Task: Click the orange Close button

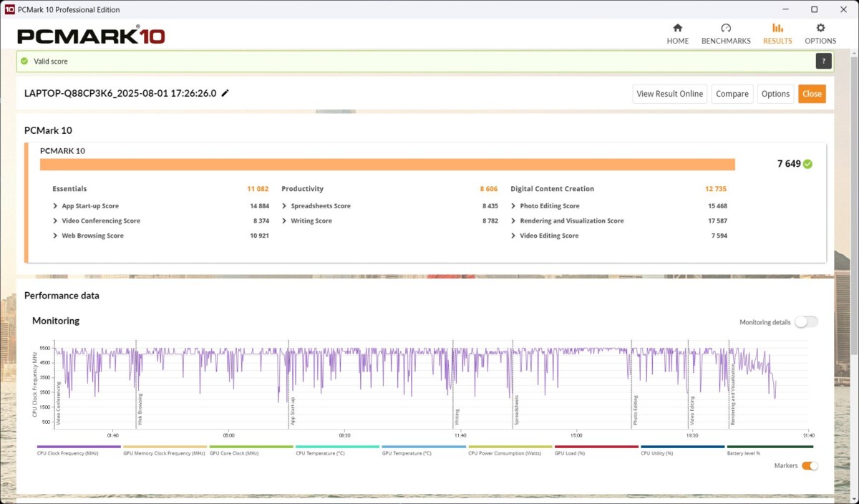Action: click(x=812, y=94)
